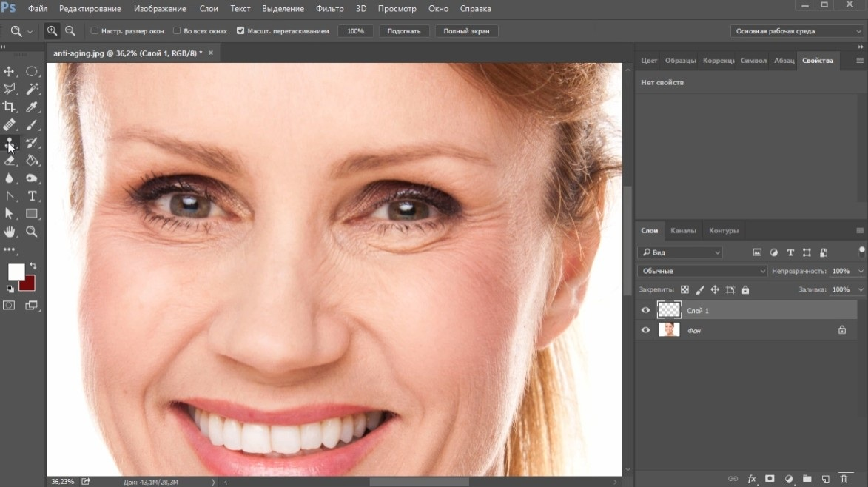Select the History Brush tool

(32, 143)
